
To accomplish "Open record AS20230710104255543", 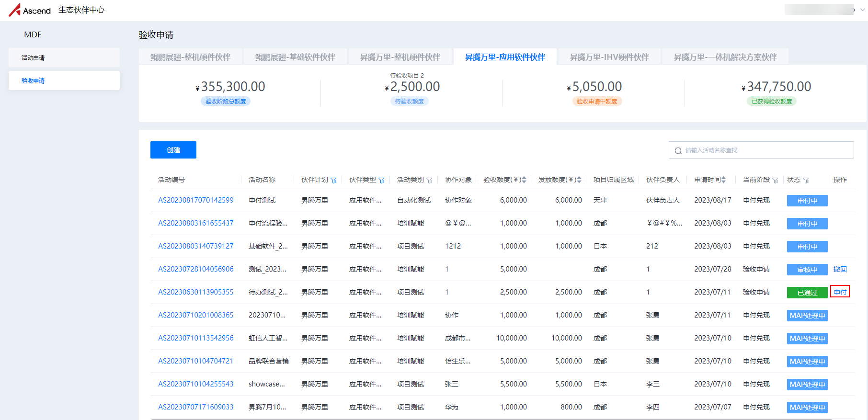I will 196,384.
